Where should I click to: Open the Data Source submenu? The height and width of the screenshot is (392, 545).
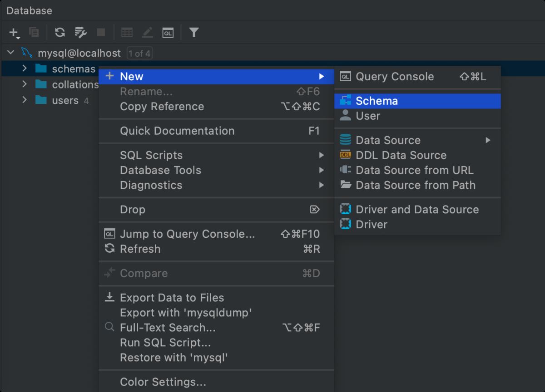[388, 140]
